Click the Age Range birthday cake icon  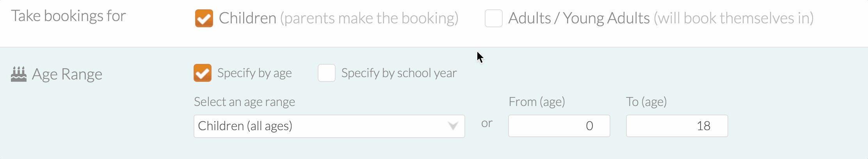(19, 74)
